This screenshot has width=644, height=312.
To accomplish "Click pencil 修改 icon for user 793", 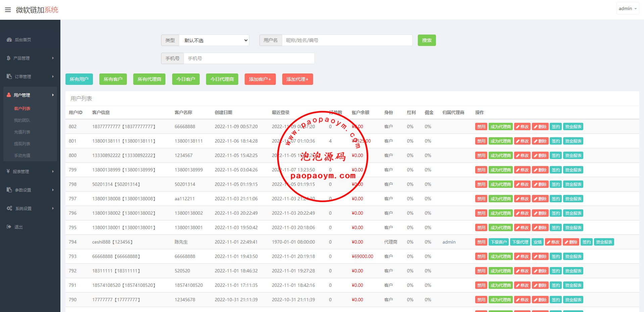I will point(523,256).
